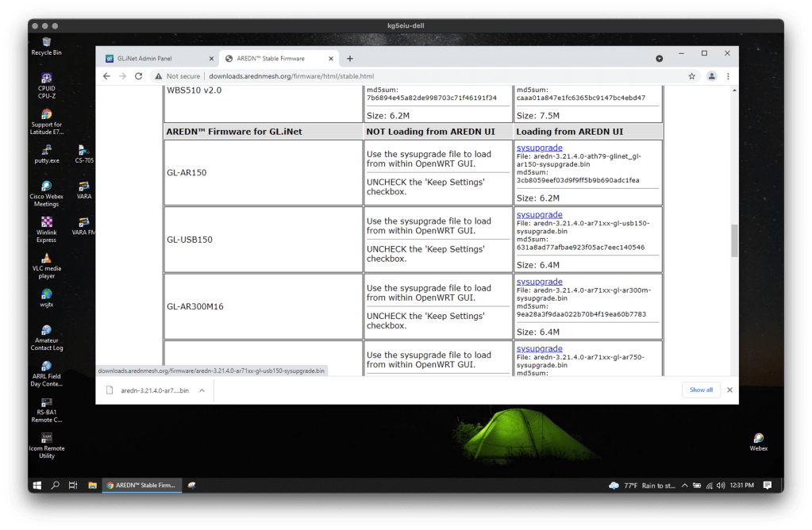
Task: Click the page vertical scrollbar thumb
Action: 734,240
